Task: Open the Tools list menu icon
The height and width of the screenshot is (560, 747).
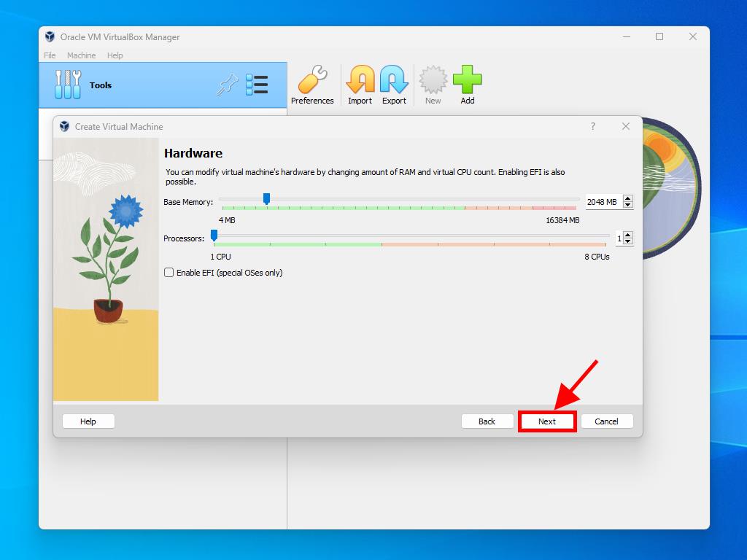Action: coord(257,85)
